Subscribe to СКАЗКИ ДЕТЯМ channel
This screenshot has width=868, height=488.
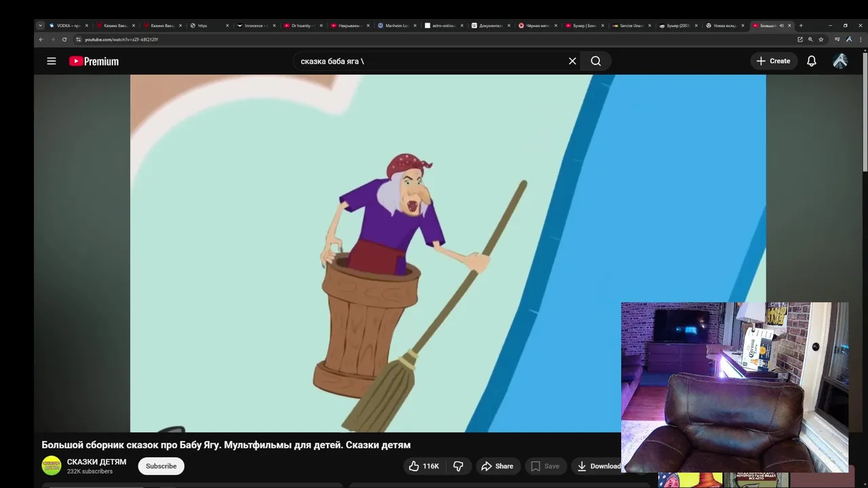click(161, 466)
